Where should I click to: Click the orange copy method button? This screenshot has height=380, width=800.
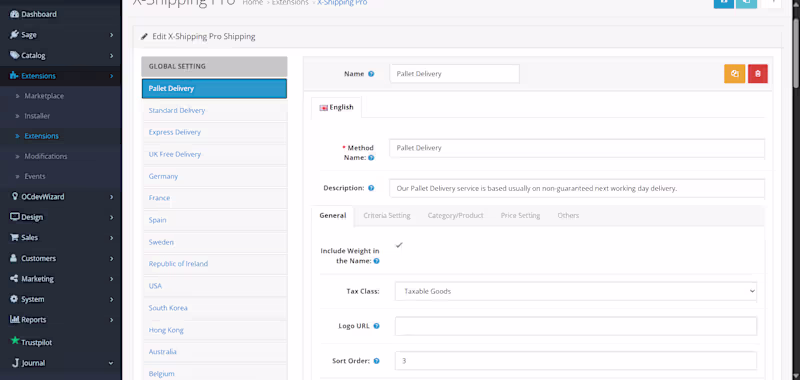tap(735, 73)
